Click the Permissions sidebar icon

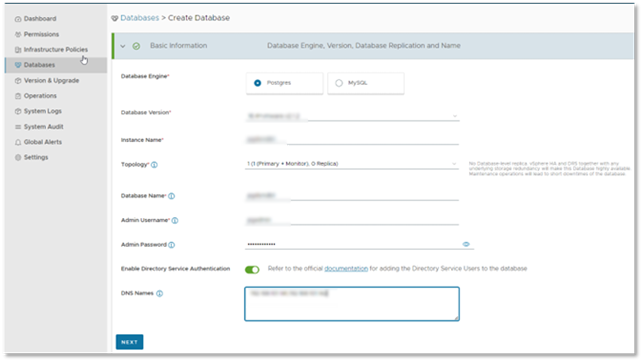pos(18,34)
